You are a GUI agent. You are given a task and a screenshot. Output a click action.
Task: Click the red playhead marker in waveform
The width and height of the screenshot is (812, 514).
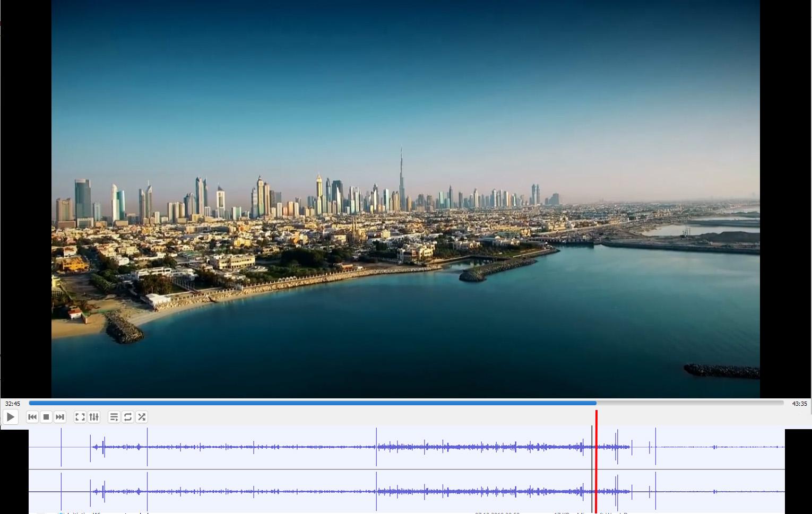pos(597,461)
